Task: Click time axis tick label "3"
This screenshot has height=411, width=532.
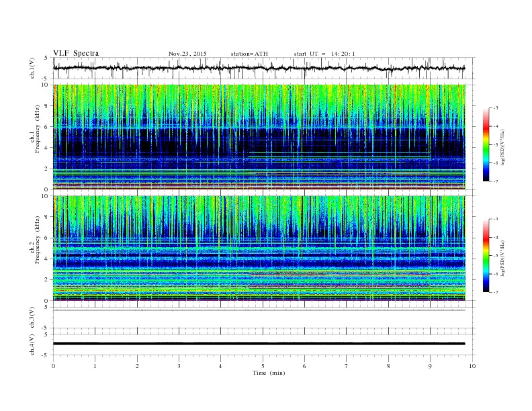Action: (179, 366)
